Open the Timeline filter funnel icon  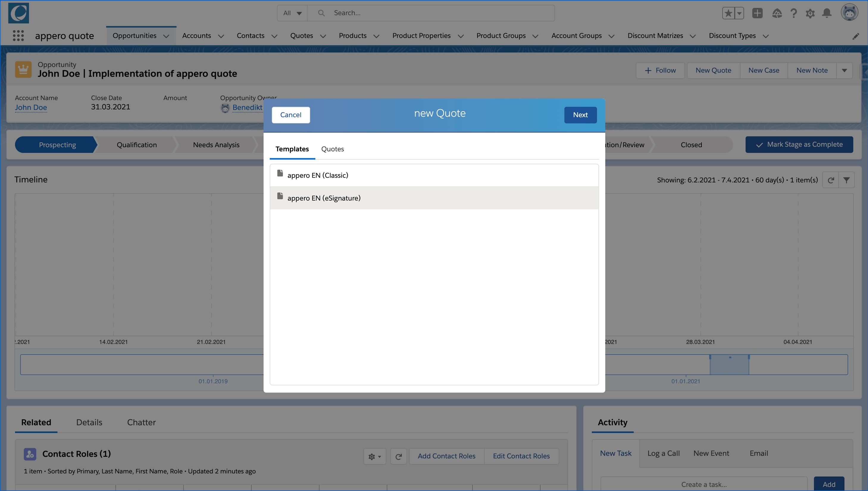pyautogui.click(x=846, y=180)
